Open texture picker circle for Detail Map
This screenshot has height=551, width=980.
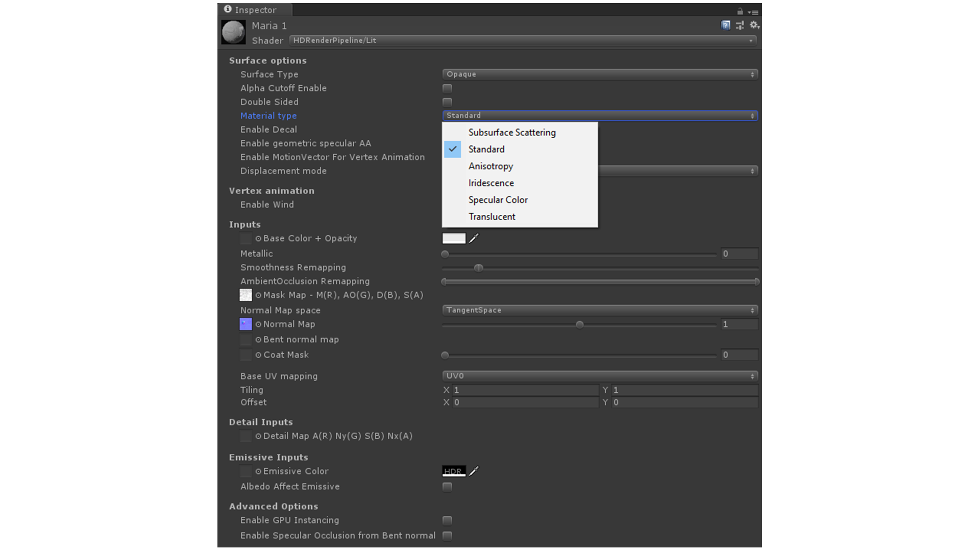[258, 436]
